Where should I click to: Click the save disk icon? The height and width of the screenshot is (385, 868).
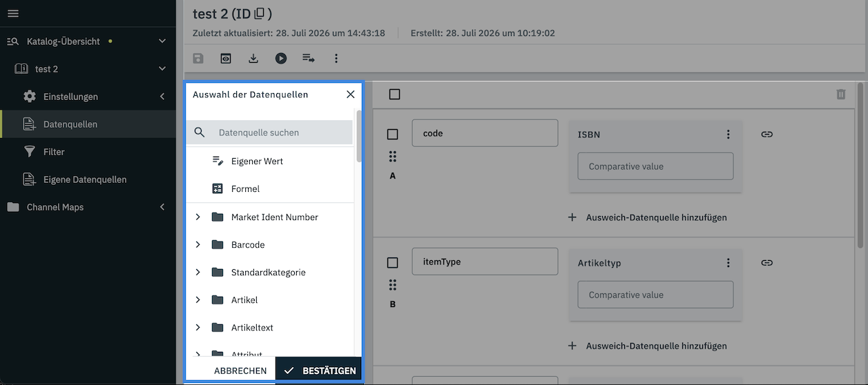(198, 59)
